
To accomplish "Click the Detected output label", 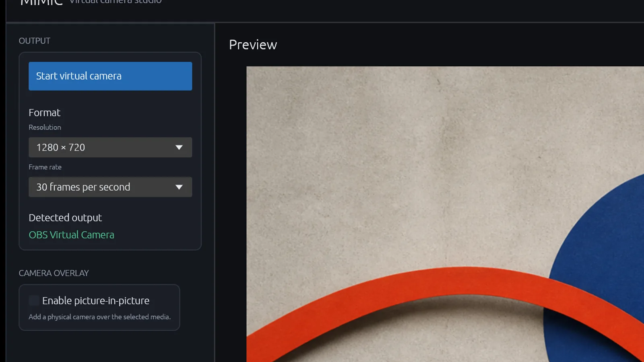I will [65, 218].
